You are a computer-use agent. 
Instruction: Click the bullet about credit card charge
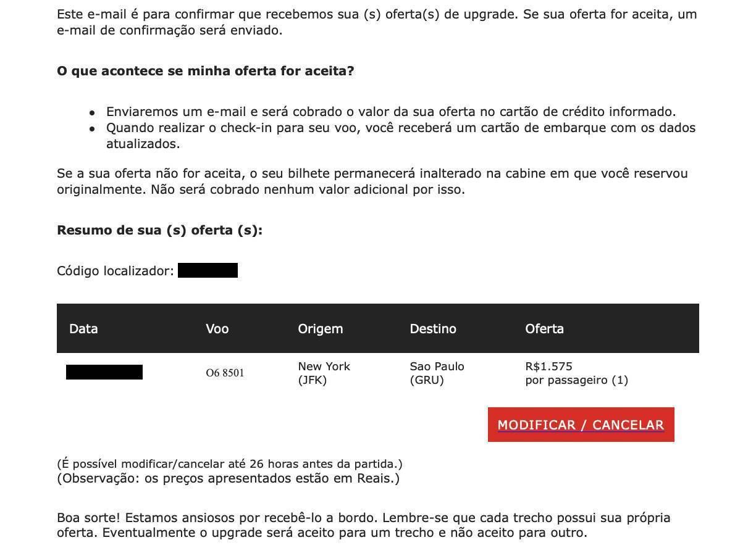(x=391, y=112)
